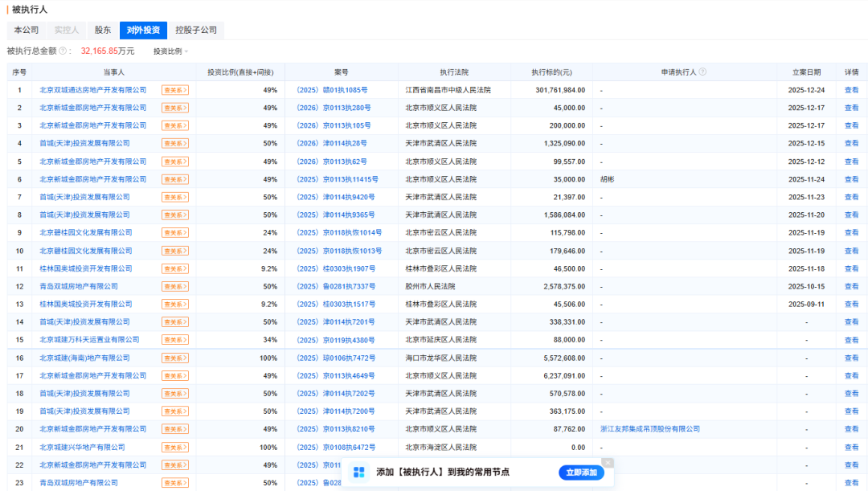Click 查关系 for row 22
This screenshot has width=868, height=491.
[x=175, y=464]
